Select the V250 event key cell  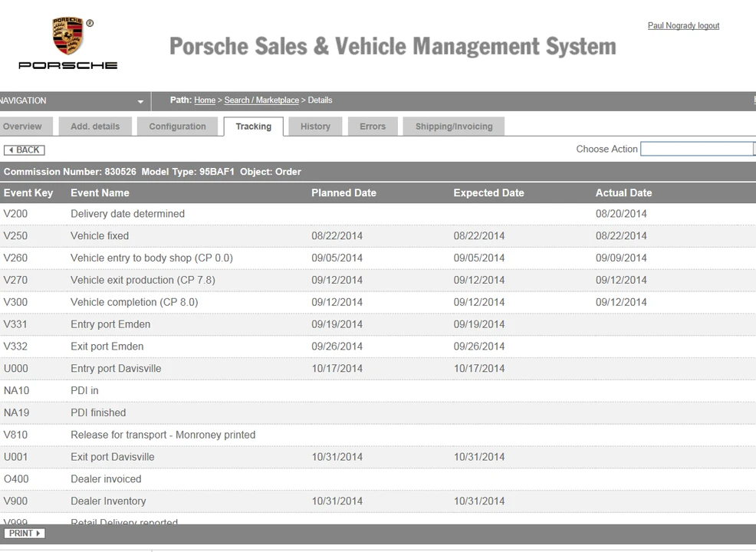[15, 235]
